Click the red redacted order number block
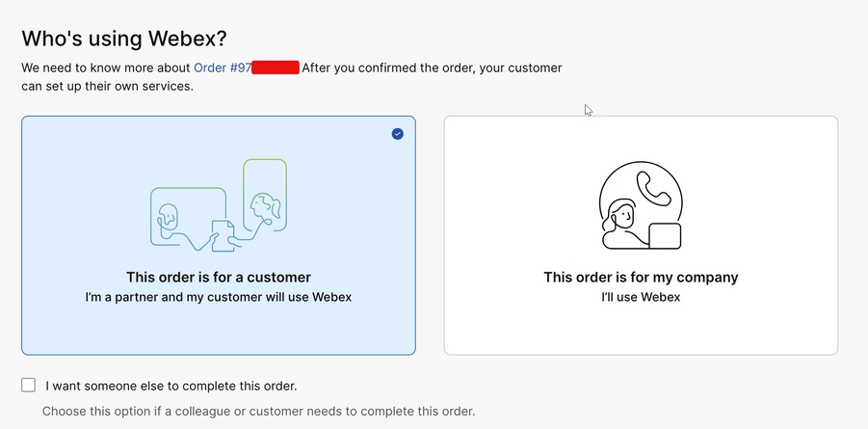Viewport: 868px width, 429px height. click(276, 67)
